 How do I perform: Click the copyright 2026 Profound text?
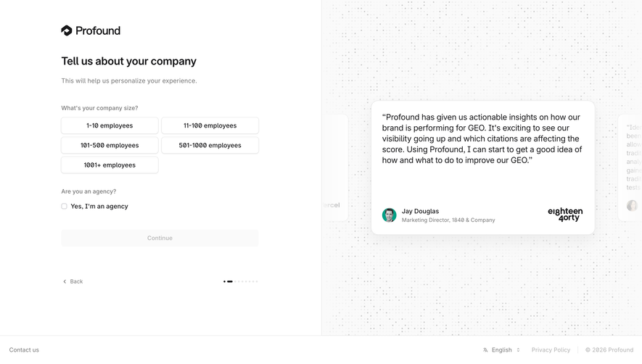pyautogui.click(x=609, y=350)
